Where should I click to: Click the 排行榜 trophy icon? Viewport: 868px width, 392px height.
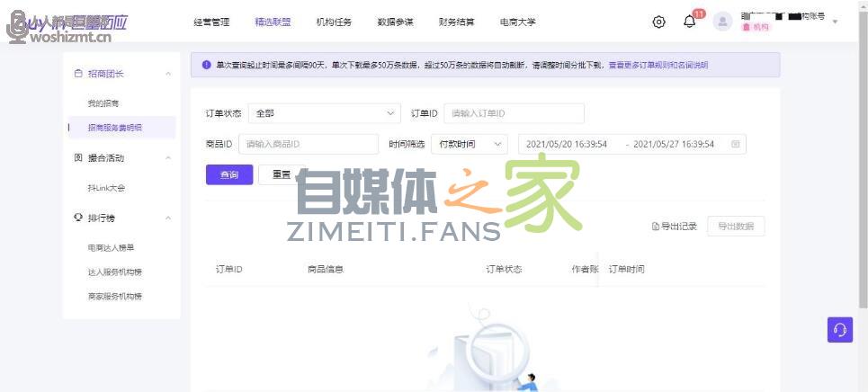pos(78,218)
